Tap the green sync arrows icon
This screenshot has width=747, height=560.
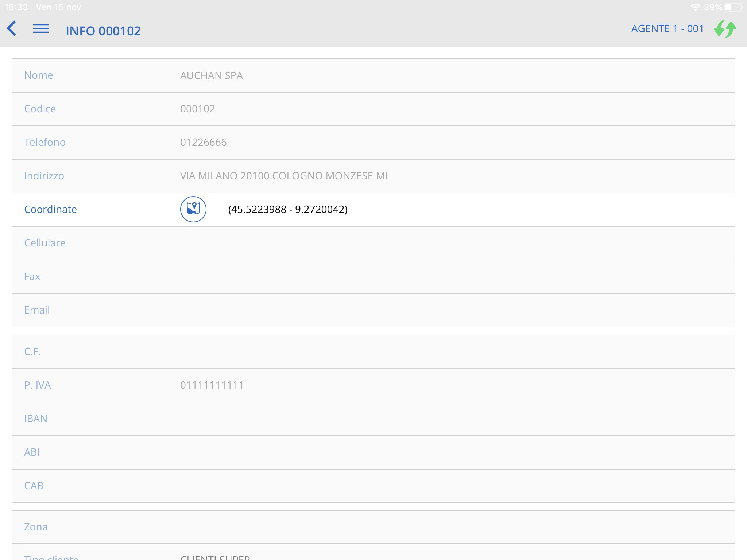pyautogui.click(x=725, y=29)
